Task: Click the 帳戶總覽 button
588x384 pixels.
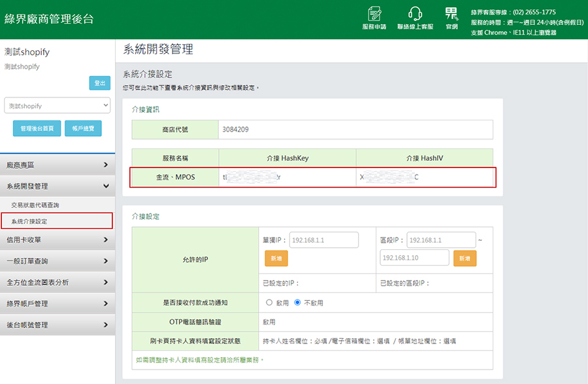Action: (83, 129)
